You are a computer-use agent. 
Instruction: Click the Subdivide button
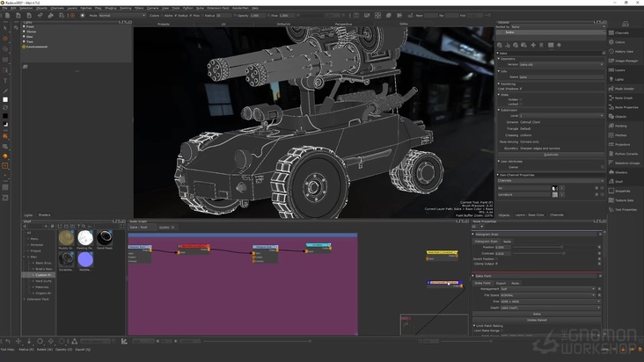[x=551, y=155]
